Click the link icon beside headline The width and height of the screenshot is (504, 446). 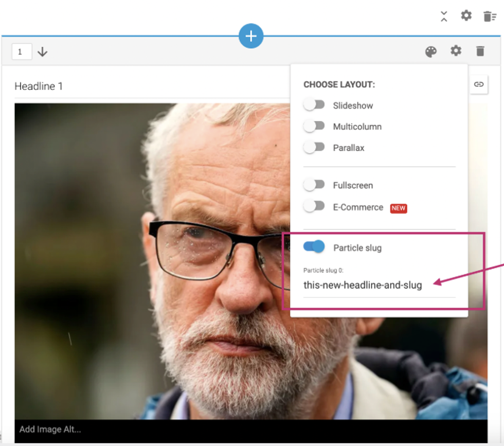click(478, 84)
